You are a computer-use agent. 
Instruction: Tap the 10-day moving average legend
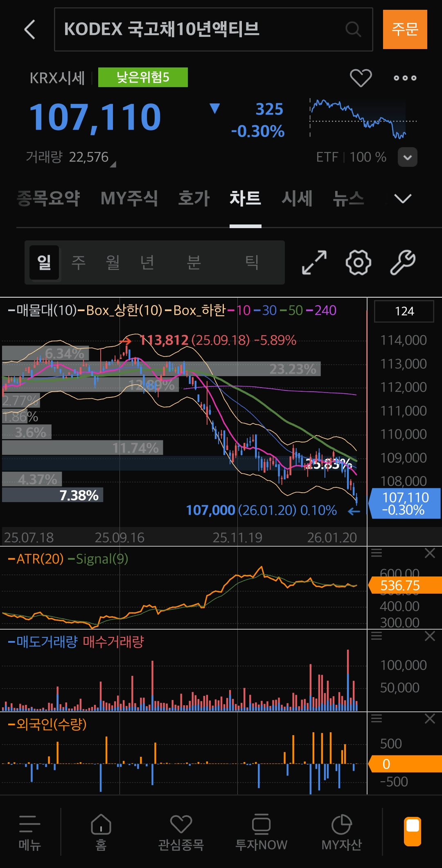pyautogui.click(x=239, y=310)
